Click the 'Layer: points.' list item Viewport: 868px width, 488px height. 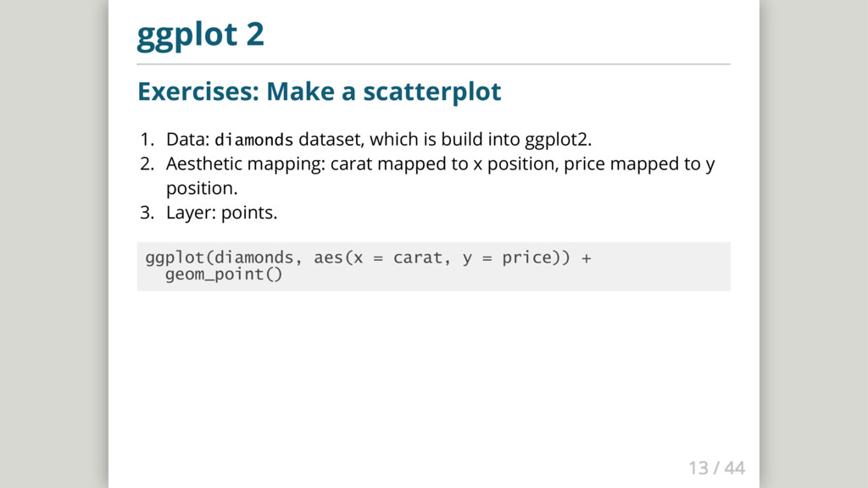tap(221, 213)
